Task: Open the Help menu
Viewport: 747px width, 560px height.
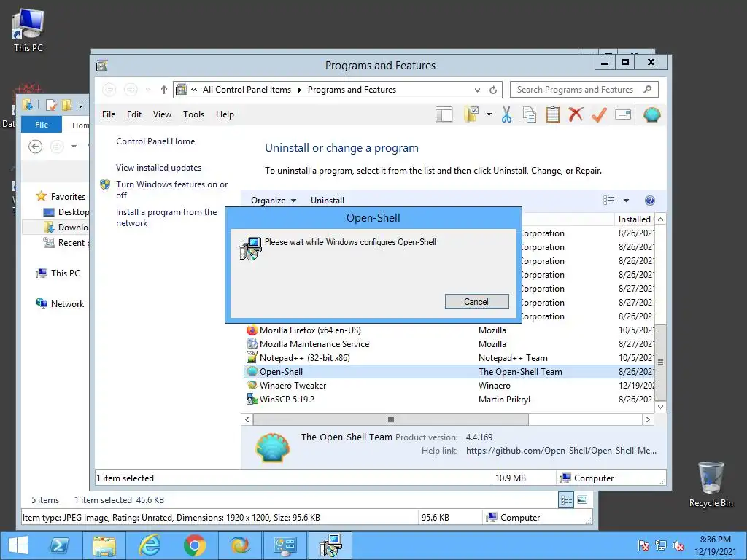Action: click(225, 114)
